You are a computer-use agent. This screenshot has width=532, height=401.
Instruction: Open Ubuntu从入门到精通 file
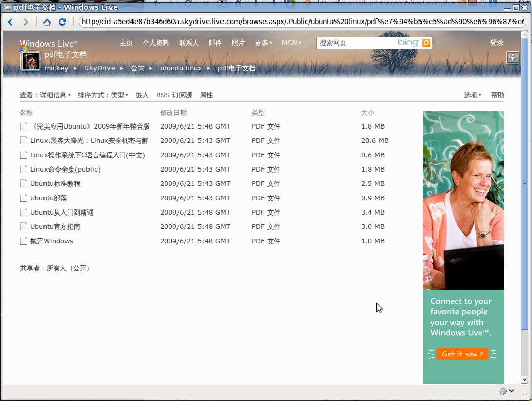click(62, 212)
